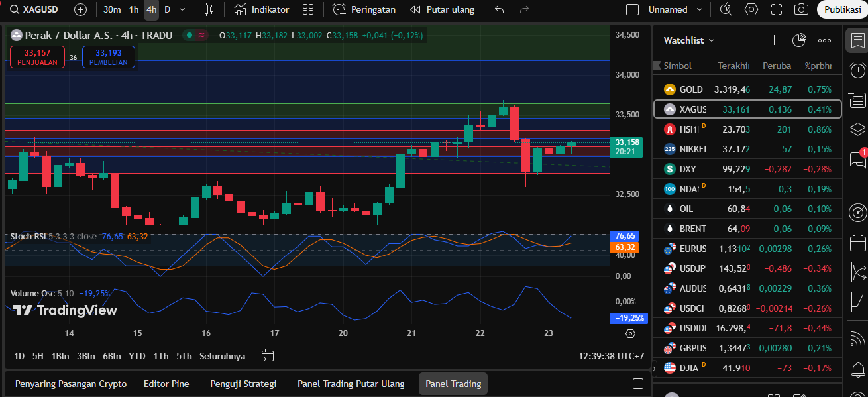Expand the timeframe interval dropdown arrow
Viewport: 868px width, 397px height.
click(182, 10)
